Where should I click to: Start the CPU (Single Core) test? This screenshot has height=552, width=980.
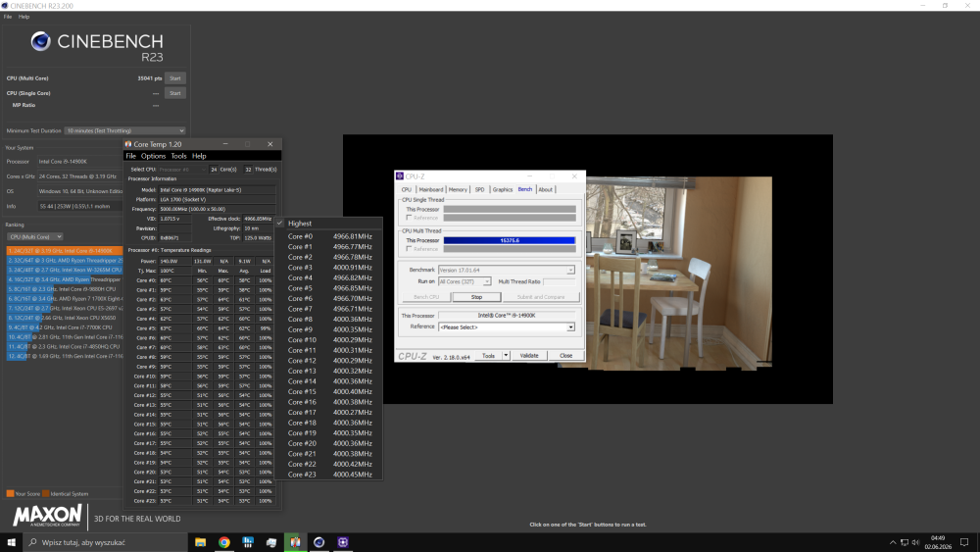[175, 93]
